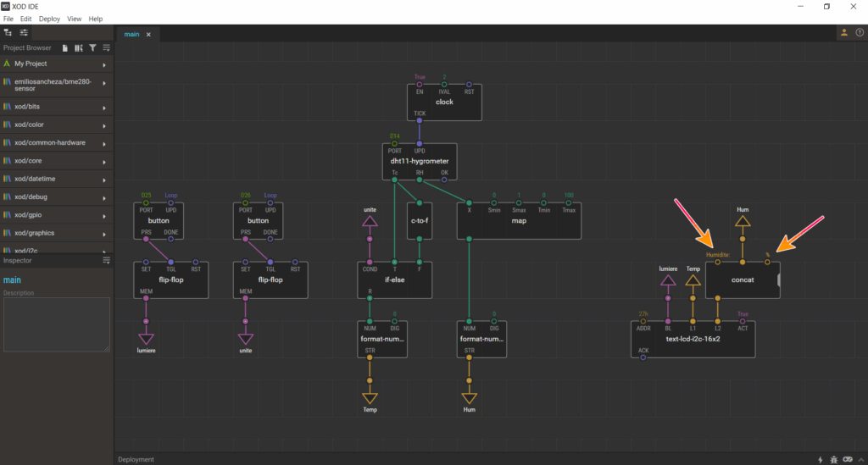
Task: Open the Project Browser filter funnel icon
Action: tap(92, 48)
